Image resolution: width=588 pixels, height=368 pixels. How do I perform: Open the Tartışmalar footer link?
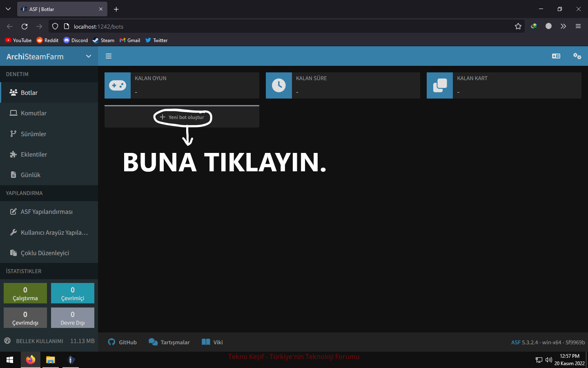click(x=169, y=342)
